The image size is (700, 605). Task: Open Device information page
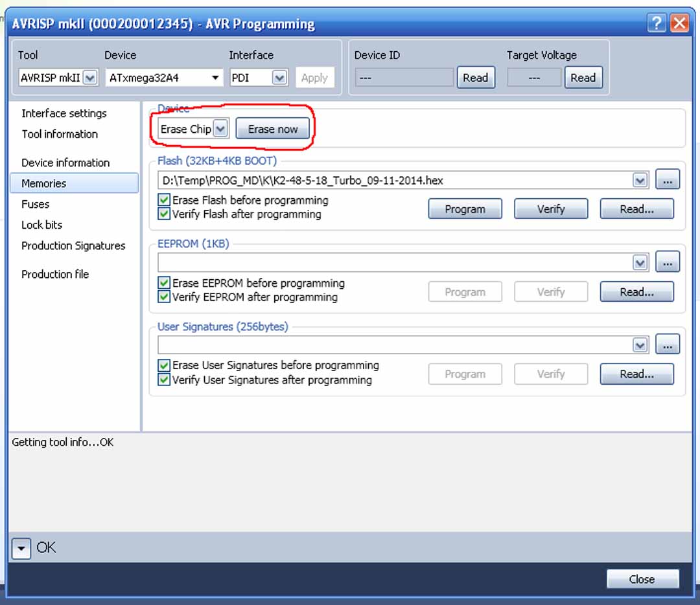click(x=65, y=163)
